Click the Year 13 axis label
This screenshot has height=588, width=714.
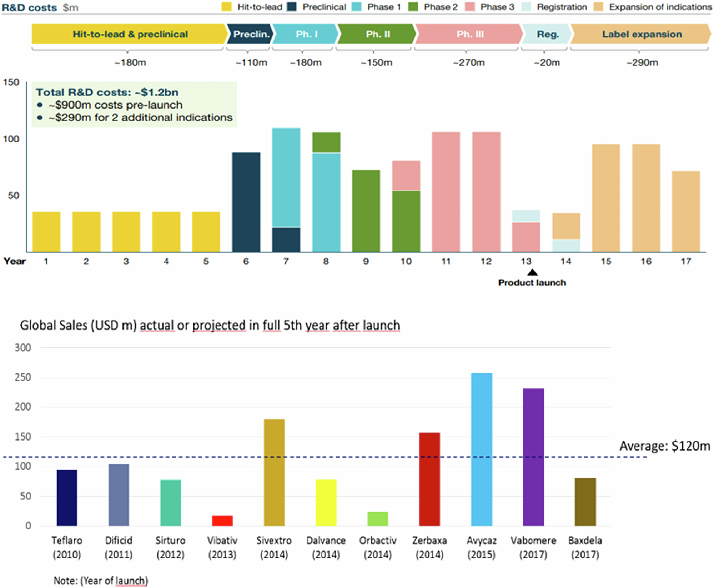tap(527, 261)
